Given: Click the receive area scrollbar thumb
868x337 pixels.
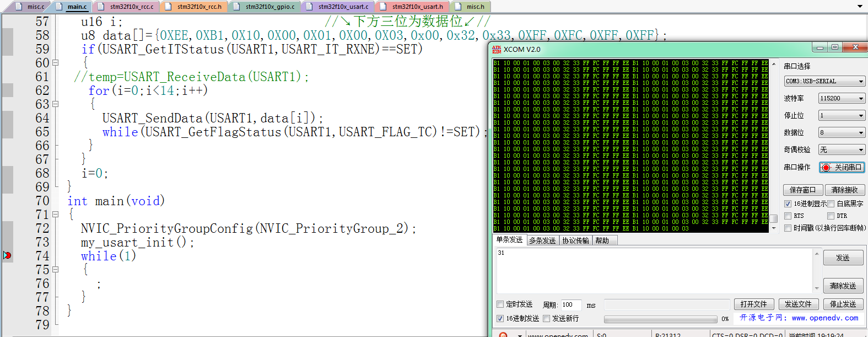Looking at the screenshot, I should click(774, 218).
